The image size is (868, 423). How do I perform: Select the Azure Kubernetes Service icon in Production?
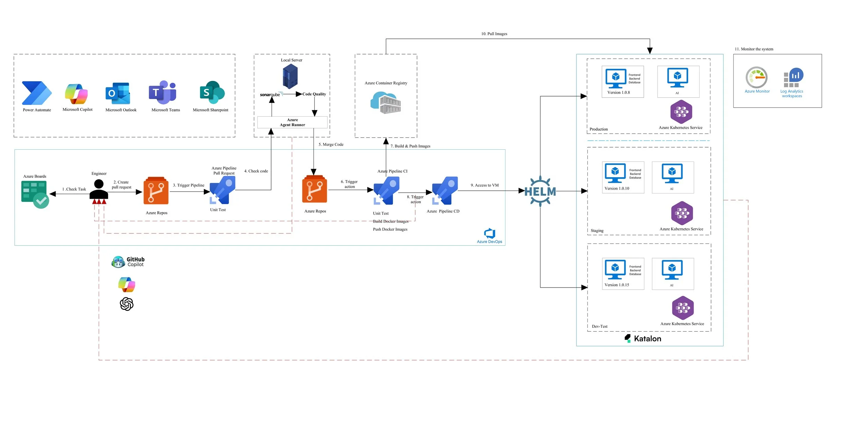pos(681,112)
